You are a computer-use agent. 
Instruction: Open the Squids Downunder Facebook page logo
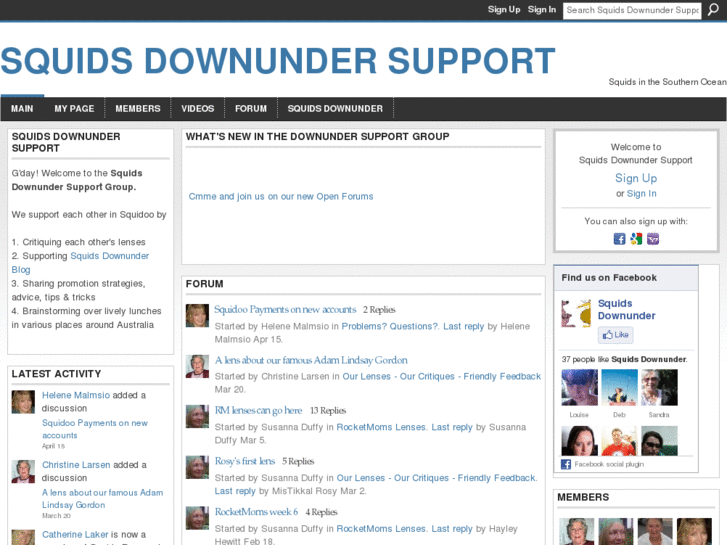[576, 313]
